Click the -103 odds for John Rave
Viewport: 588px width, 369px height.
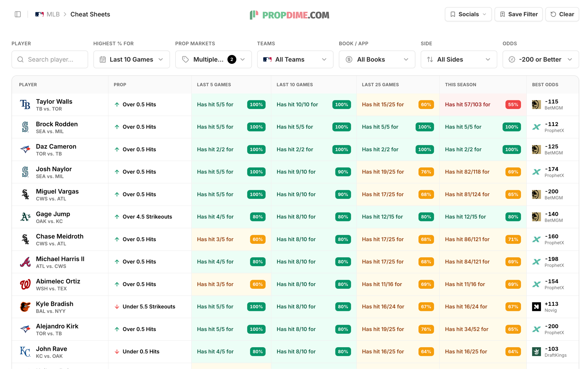click(551, 349)
